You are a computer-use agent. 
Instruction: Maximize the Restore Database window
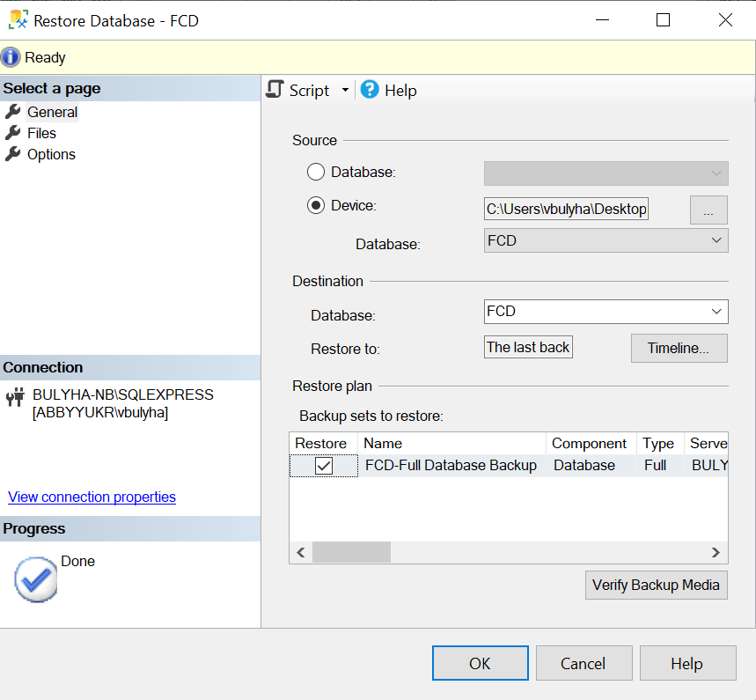click(x=663, y=20)
